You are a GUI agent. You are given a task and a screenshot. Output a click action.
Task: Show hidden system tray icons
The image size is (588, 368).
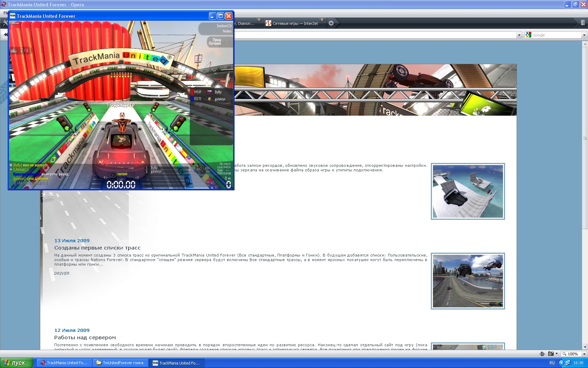point(561,363)
